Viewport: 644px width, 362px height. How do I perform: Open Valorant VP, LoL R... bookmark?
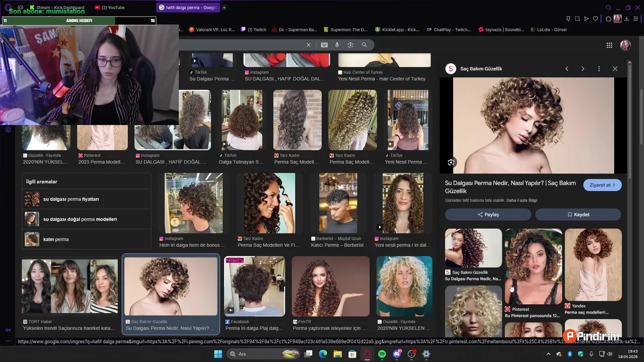pos(212,30)
